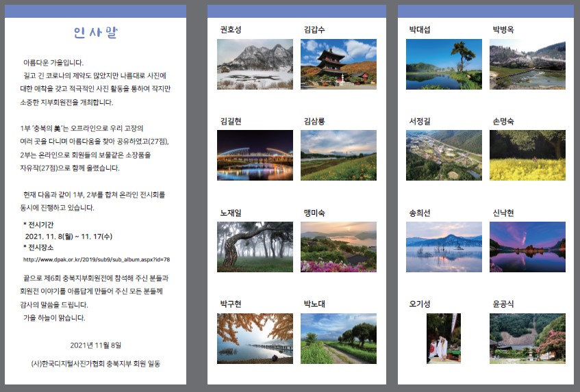
Task: Open 권호성's snowy mountain photo
Action: coord(255,64)
